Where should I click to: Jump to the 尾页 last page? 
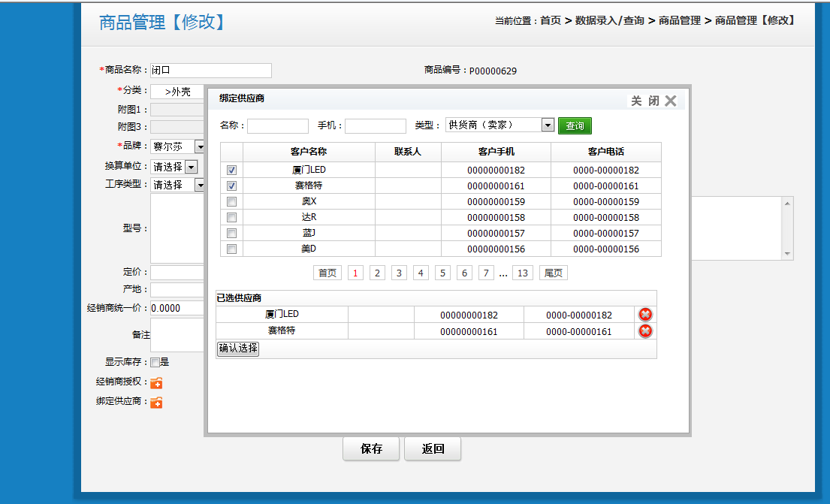click(553, 273)
